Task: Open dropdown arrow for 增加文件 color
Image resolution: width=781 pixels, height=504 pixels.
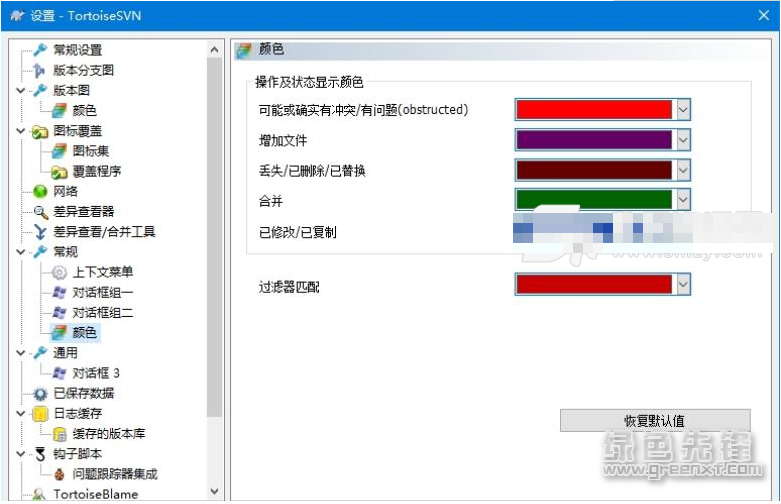Action: [x=683, y=140]
